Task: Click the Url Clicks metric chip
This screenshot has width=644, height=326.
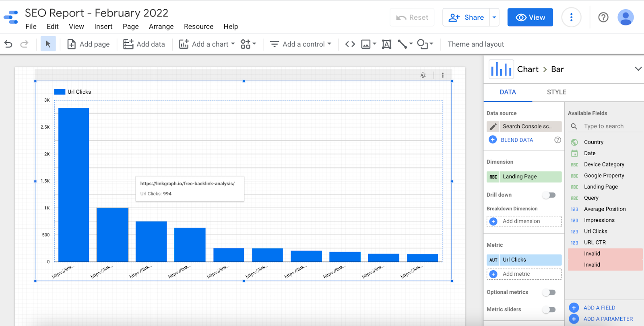Action: (x=524, y=260)
